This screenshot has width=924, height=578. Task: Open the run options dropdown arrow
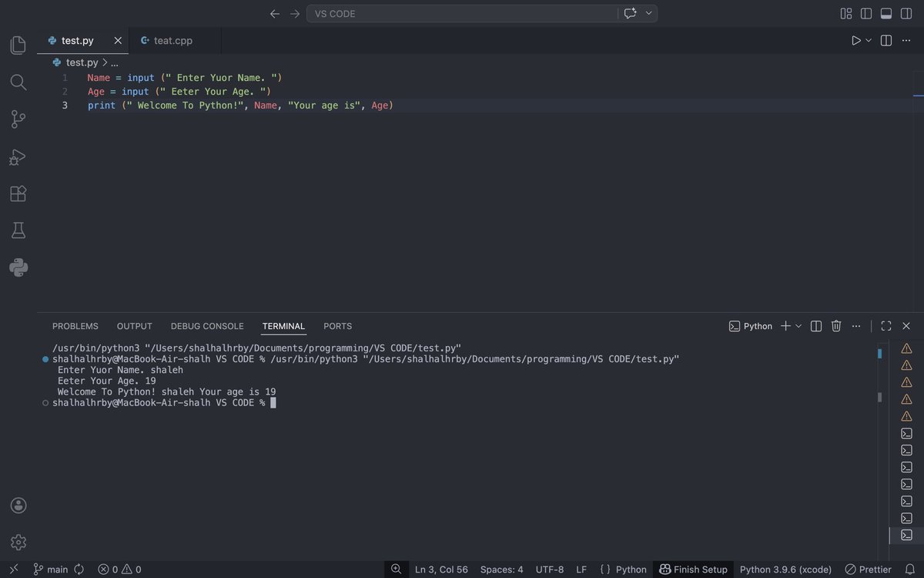(869, 41)
